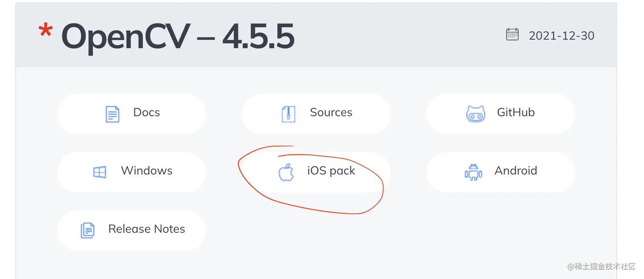The image size is (644, 279).
Task: Open the Release Notes text label
Action: click(147, 229)
